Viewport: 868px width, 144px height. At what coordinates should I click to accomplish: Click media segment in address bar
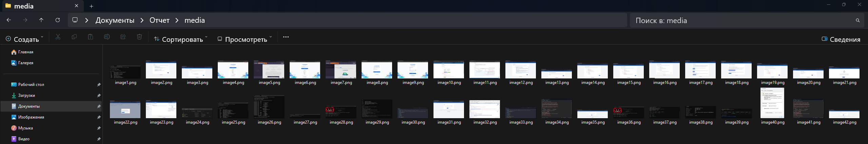click(x=195, y=20)
